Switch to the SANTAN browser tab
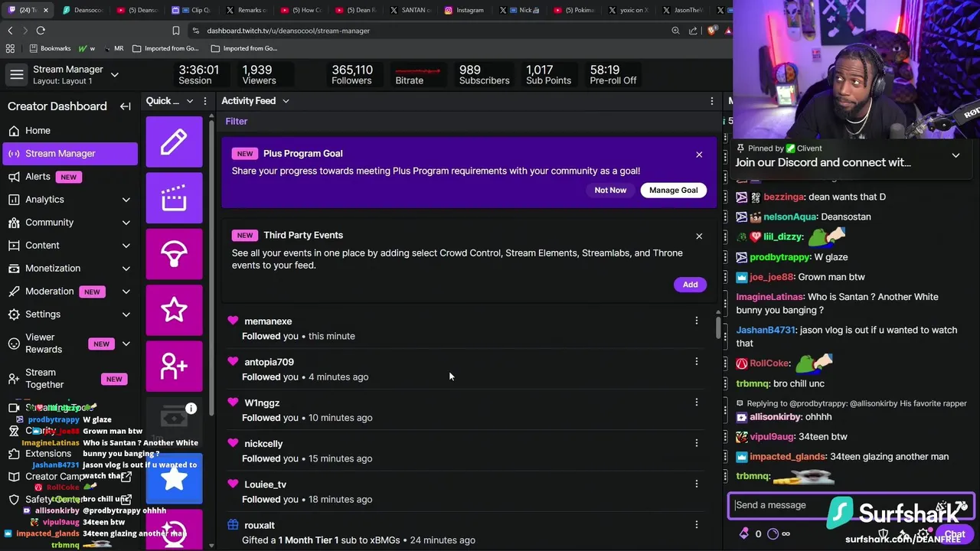980x551 pixels. coord(410,10)
